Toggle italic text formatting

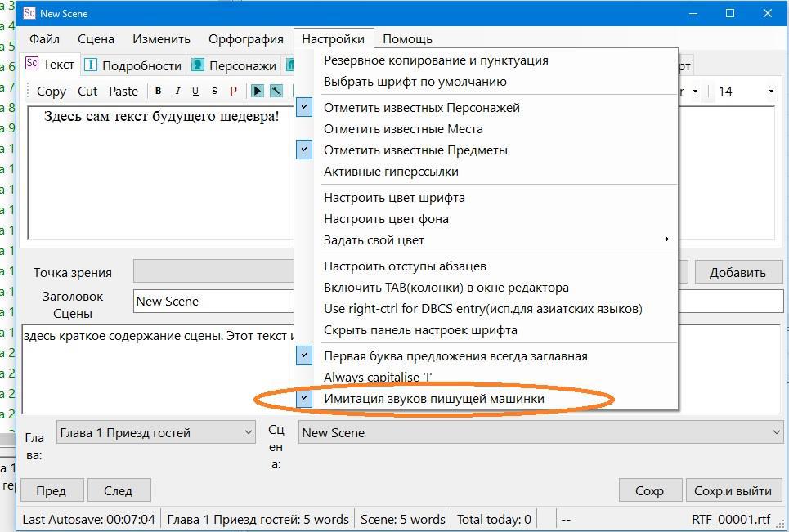tap(177, 91)
